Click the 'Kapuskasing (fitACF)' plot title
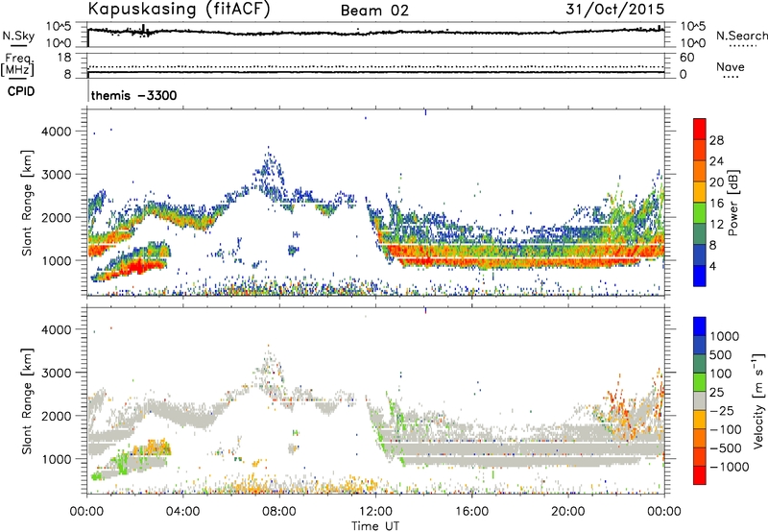Screen dimensions: 768x532 [179, 9]
